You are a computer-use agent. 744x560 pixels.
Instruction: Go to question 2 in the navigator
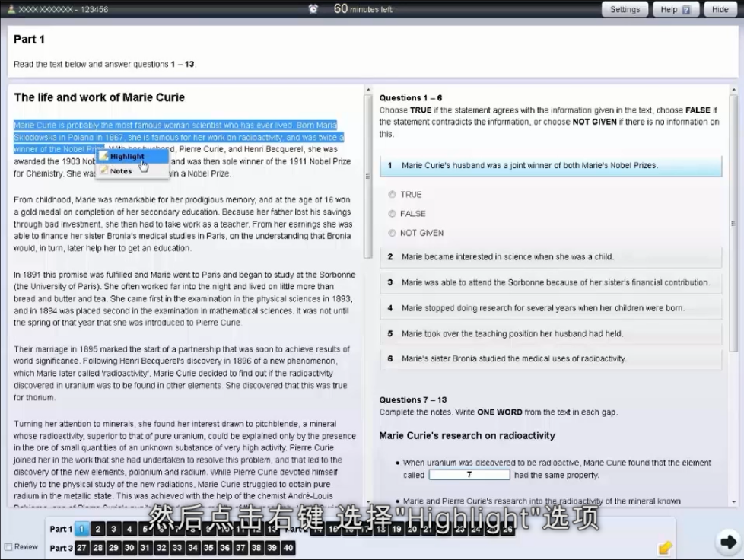[97, 529]
